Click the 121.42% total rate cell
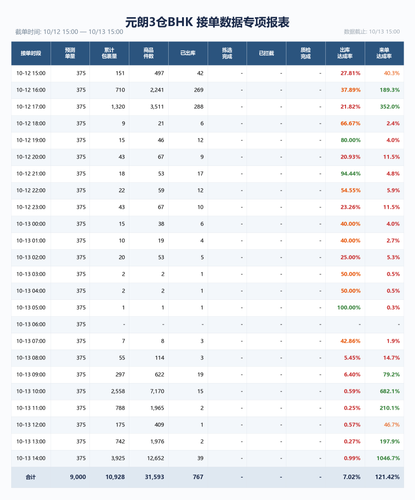415x500 pixels. coord(387,477)
